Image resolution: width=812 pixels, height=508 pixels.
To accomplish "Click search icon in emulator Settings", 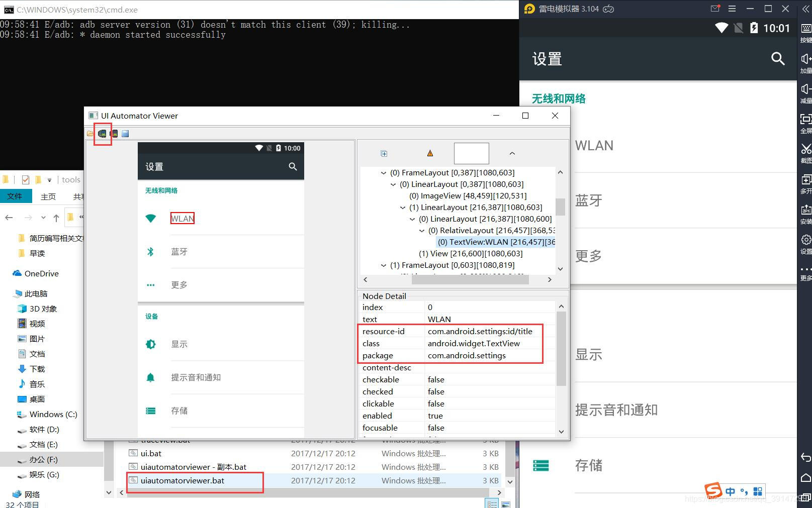I will pyautogui.click(x=778, y=59).
